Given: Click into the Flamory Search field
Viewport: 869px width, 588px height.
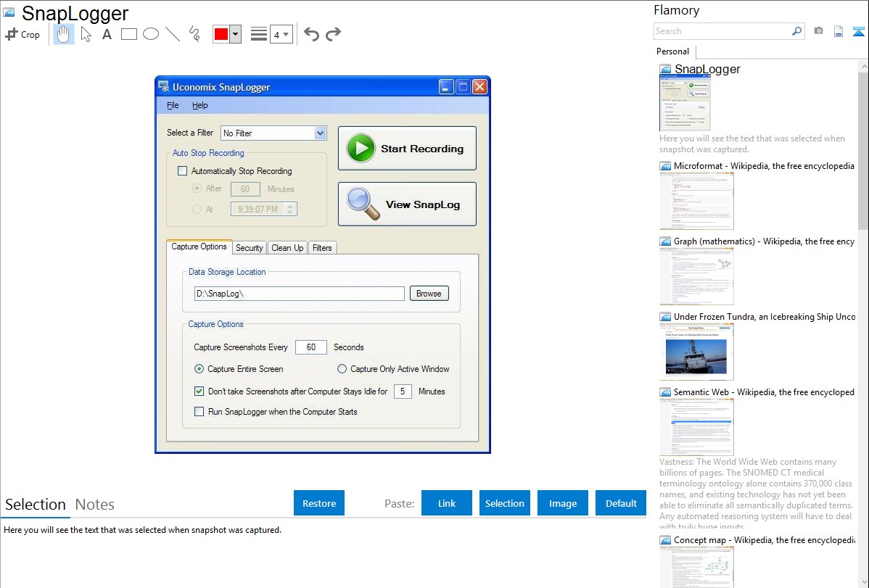Looking at the screenshot, I should tap(722, 31).
